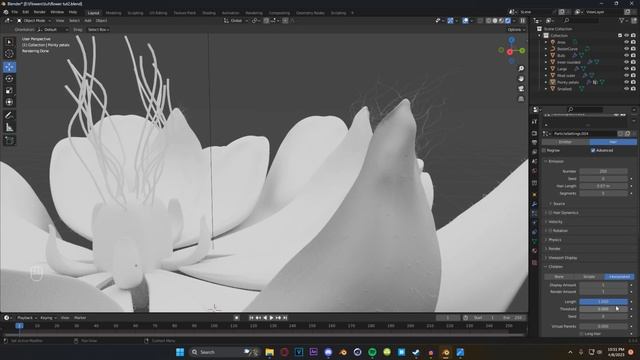Click the Windows Start button
This screenshot has width=640, height=360.
pos(180,352)
